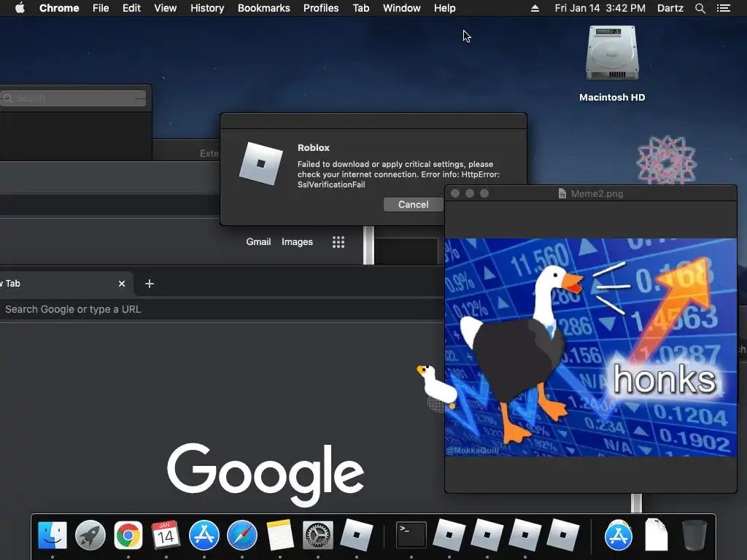The height and width of the screenshot is (560, 747).
Task: Click the Google logo
Action: (x=266, y=474)
